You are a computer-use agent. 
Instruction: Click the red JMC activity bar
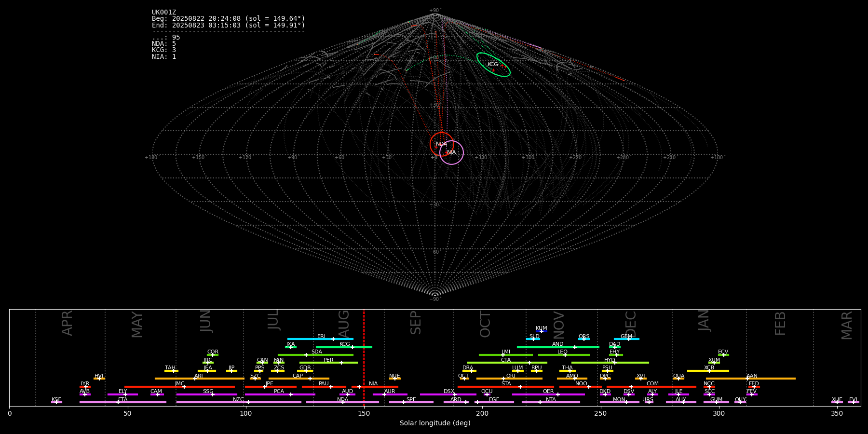179,387
